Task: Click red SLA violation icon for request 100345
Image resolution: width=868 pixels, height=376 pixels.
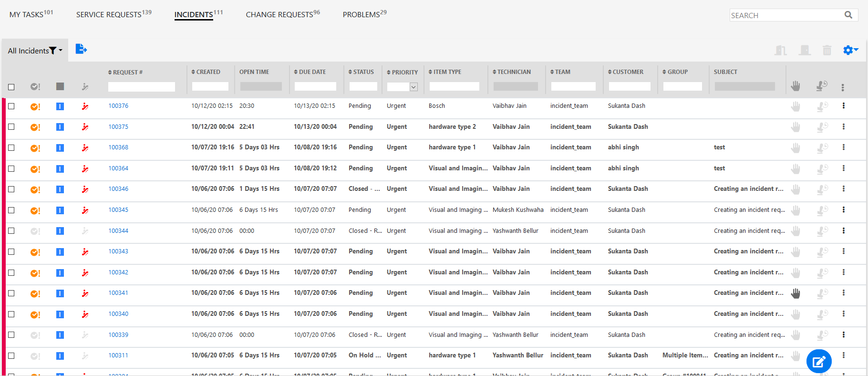Action: pyautogui.click(x=85, y=210)
